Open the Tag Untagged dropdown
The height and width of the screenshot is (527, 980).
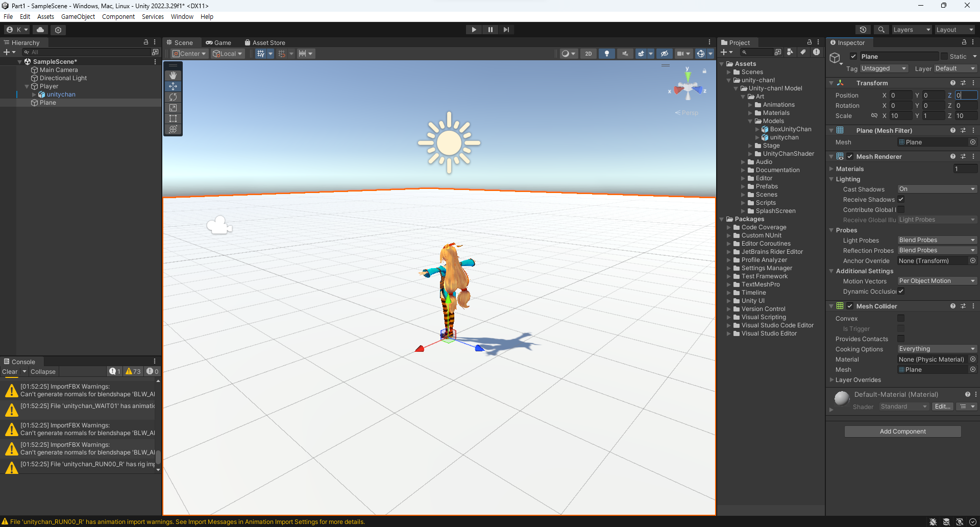[x=884, y=68]
